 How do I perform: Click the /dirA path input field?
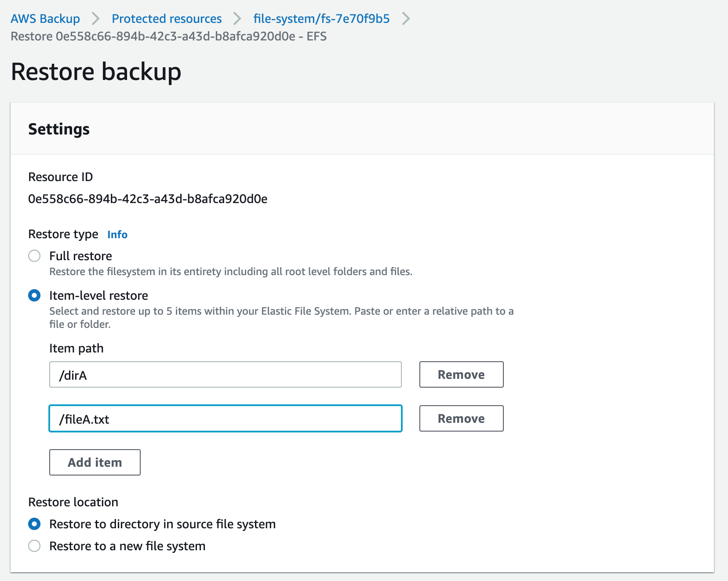pos(225,374)
